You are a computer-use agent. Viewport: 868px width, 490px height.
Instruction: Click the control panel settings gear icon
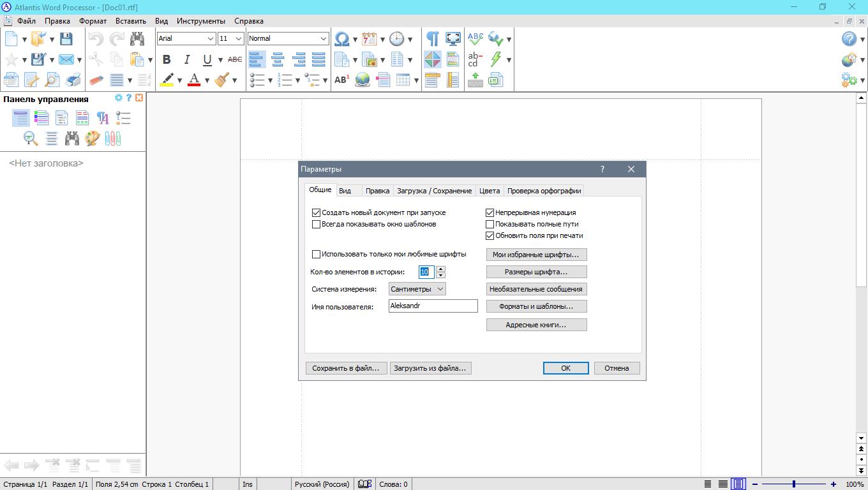pyautogui.click(x=118, y=98)
